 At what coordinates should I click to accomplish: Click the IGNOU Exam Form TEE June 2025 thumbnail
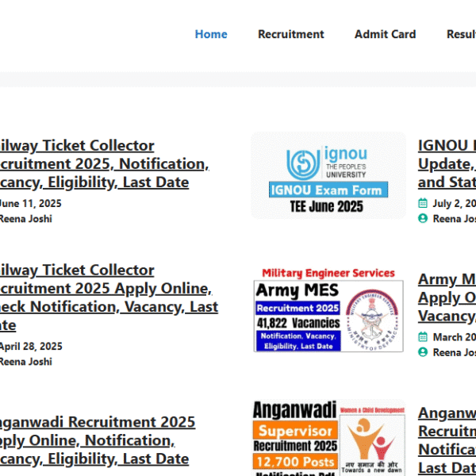click(328, 175)
